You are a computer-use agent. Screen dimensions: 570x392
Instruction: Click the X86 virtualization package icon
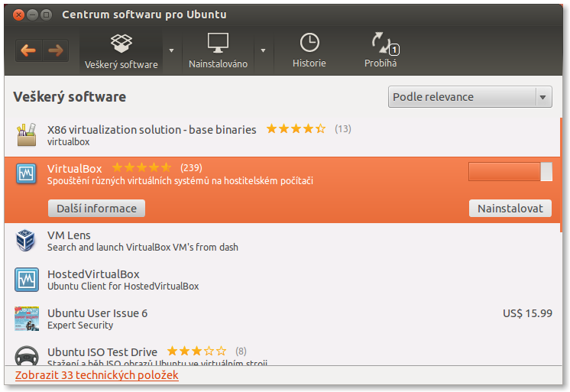click(x=27, y=134)
